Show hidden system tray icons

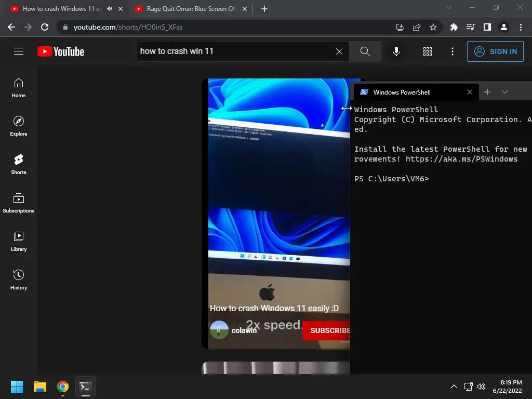(454, 387)
